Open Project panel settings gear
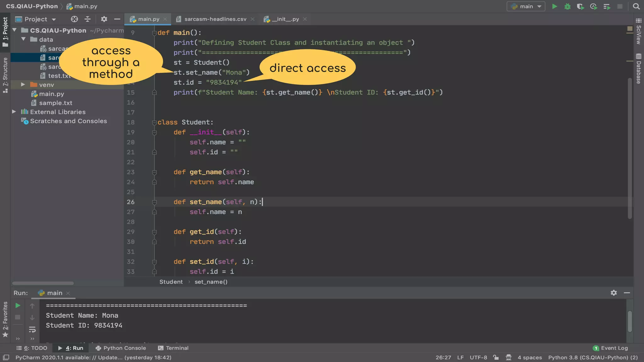Screen dimensions: 644x362 (x=104, y=19)
